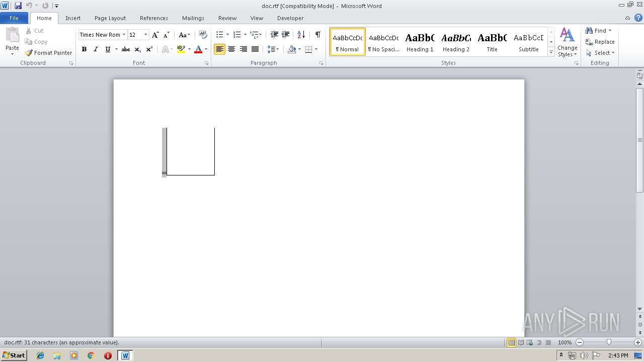Switch to the References tab

tap(154, 18)
